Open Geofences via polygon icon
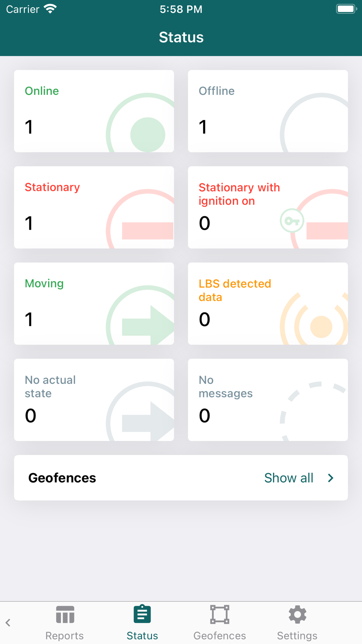 click(x=220, y=614)
